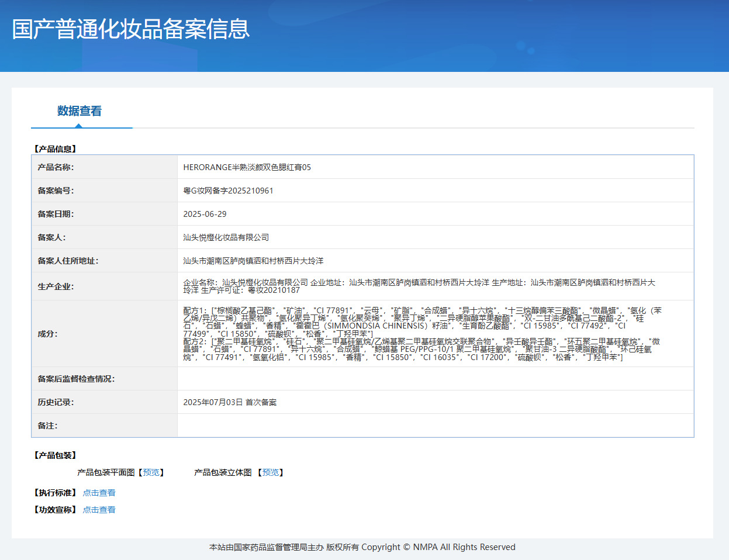Screen dimensions: 729x560
Task: Select product name HERORANGE半熟淡颜双色腮红膏05
Action: click(247, 167)
